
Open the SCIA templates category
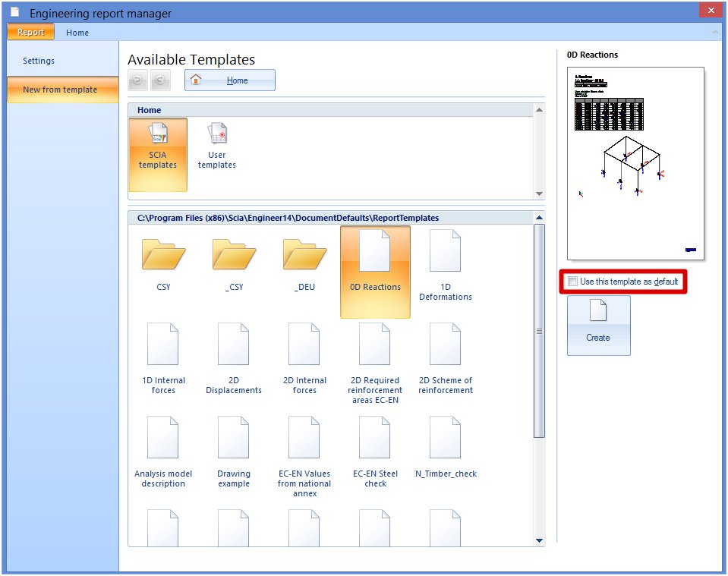pyautogui.click(x=158, y=155)
